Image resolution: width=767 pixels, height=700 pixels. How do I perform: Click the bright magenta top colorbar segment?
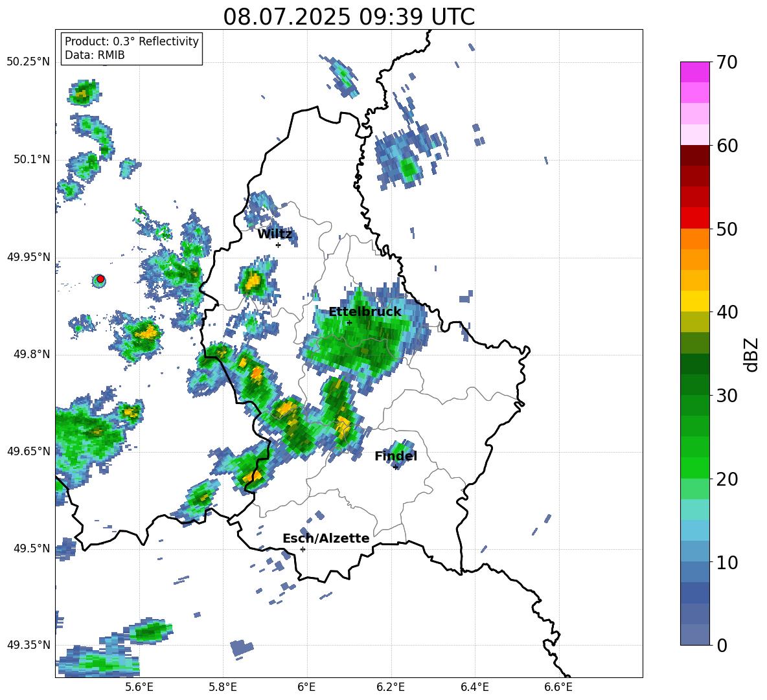pos(694,72)
